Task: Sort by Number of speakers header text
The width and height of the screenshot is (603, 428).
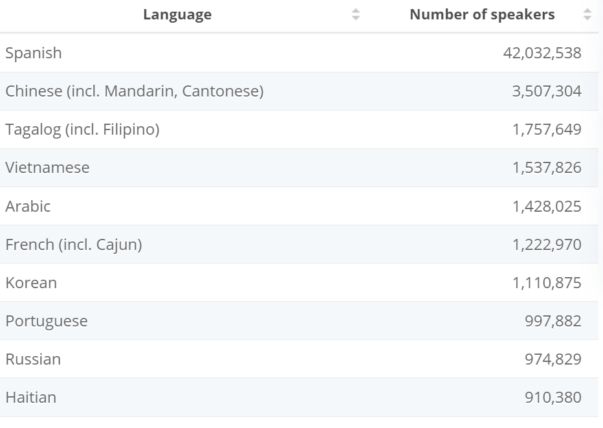Action: click(482, 15)
